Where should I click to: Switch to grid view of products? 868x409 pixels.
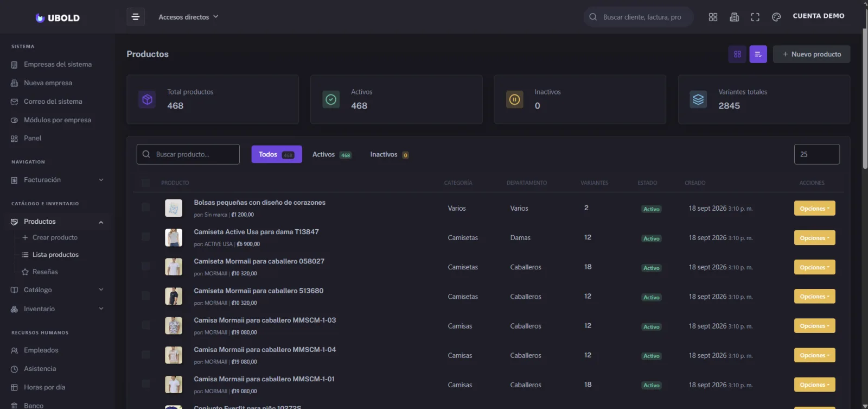737,54
